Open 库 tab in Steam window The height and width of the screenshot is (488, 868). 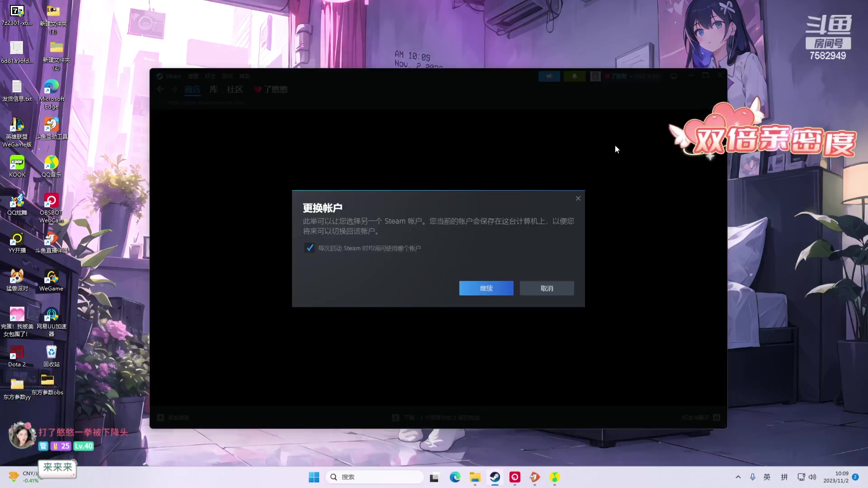(x=214, y=89)
